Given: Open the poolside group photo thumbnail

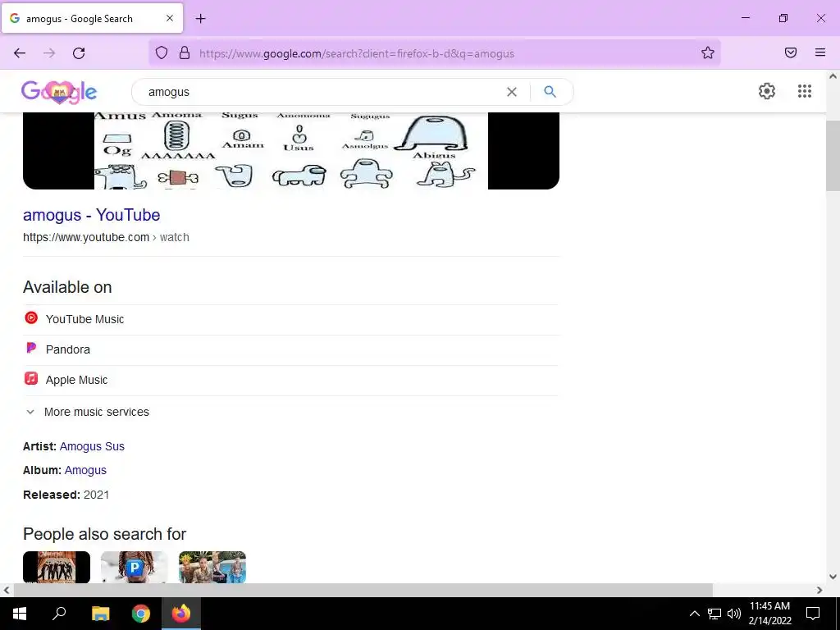Looking at the screenshot, I should tap(212, 567).
